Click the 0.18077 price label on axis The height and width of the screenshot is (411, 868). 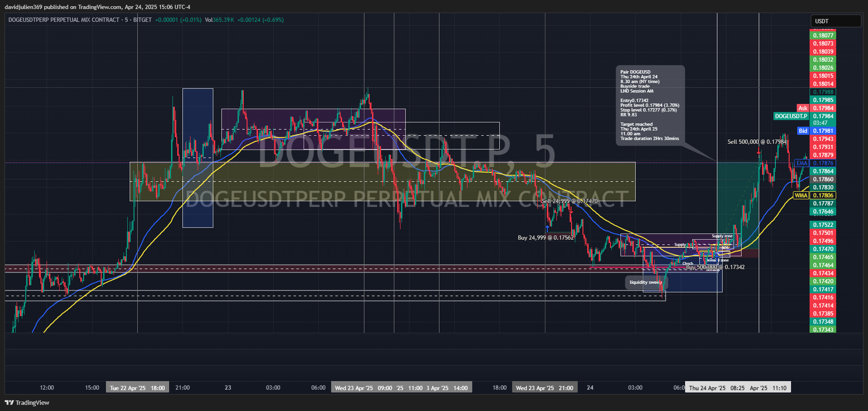click(x=823, y=36)
